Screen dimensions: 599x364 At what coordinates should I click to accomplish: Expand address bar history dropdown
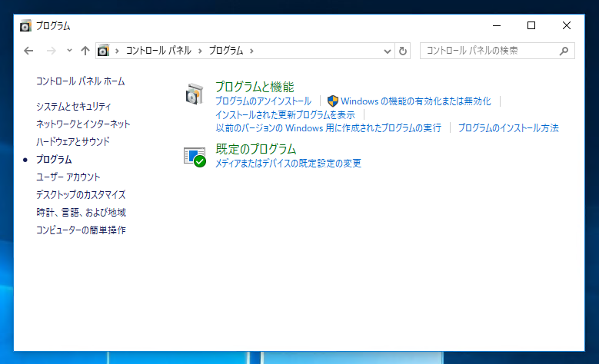point(388,51)
